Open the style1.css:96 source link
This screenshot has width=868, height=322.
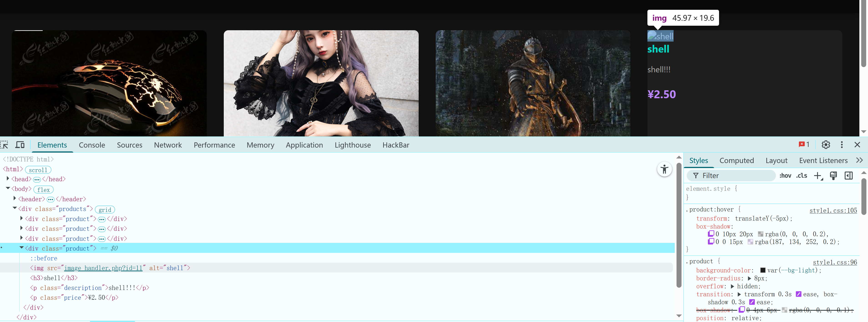coord(835,262)
